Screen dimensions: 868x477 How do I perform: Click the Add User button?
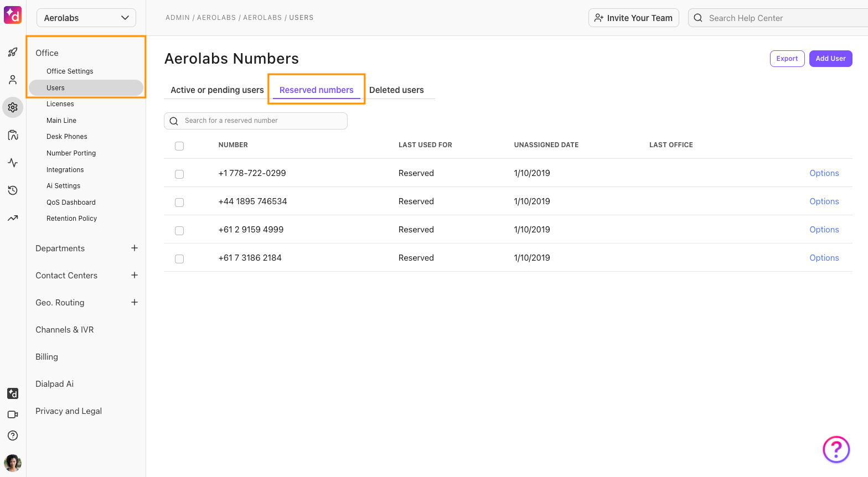click(x=830, y=59)
